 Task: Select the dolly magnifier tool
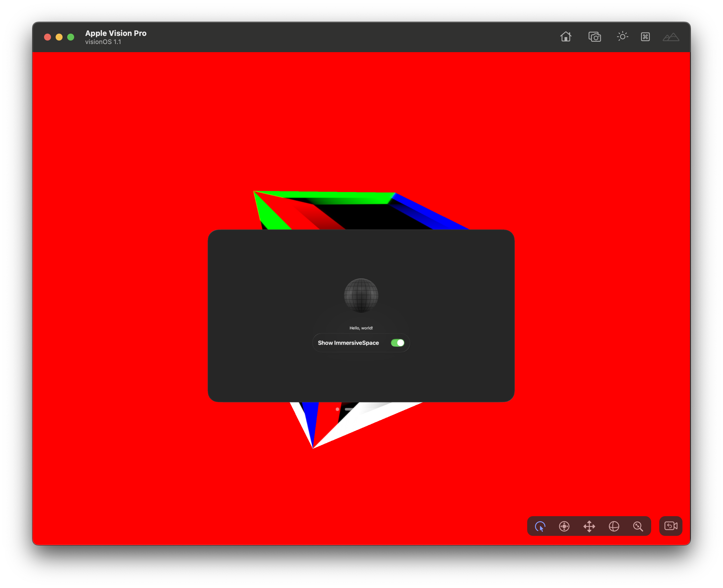[638, 526]
